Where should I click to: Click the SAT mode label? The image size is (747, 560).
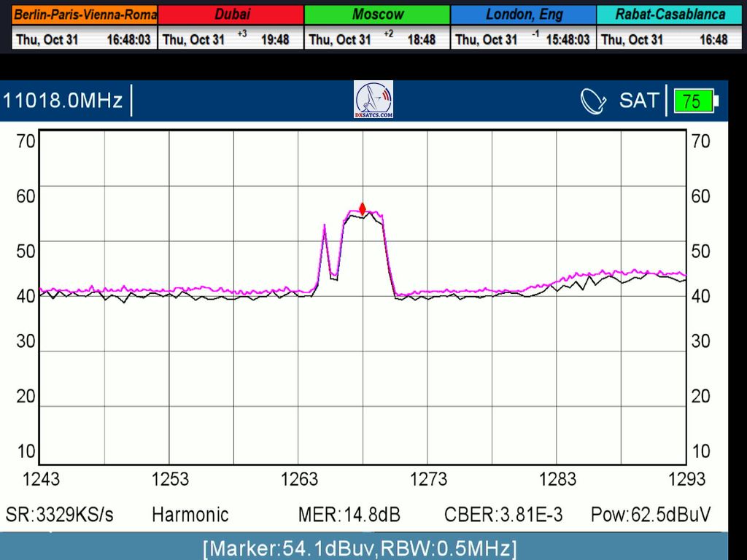638,101
